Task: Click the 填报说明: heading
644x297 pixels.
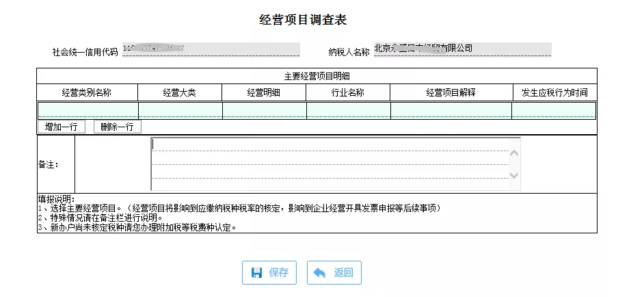Action: (56, 200)
